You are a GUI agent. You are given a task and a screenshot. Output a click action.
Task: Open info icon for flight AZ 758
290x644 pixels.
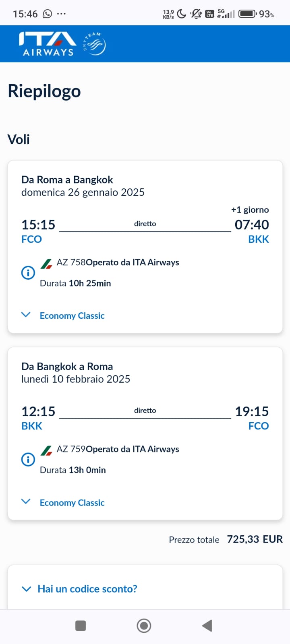[28, 273]
